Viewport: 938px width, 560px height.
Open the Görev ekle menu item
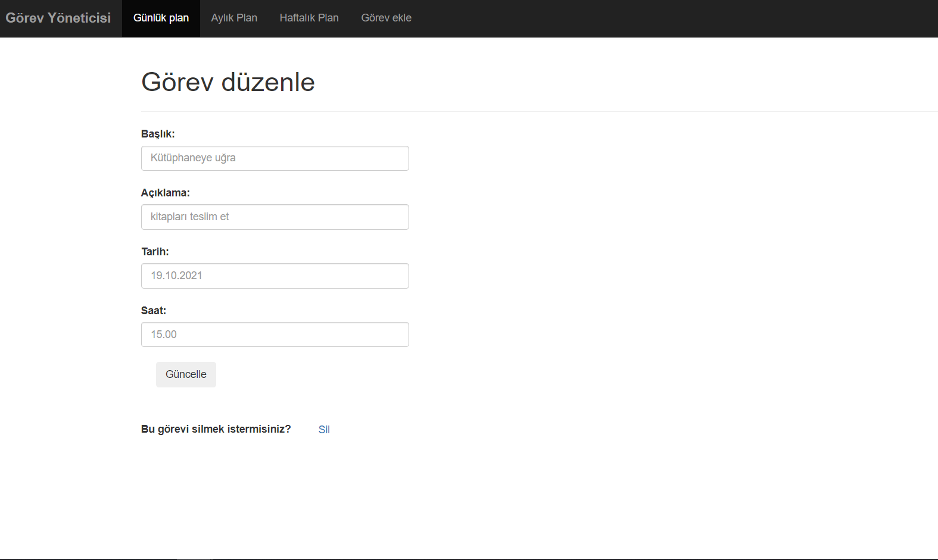[x=386, y=18]
